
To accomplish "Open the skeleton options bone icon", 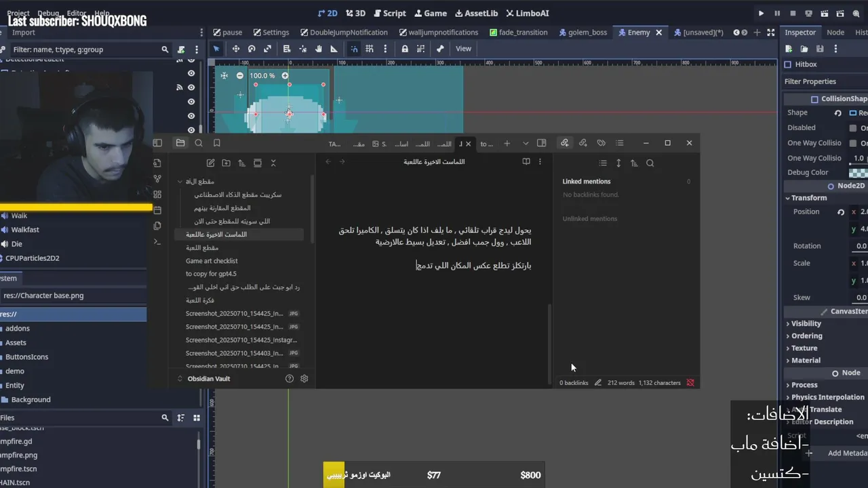I will point(440,49).
